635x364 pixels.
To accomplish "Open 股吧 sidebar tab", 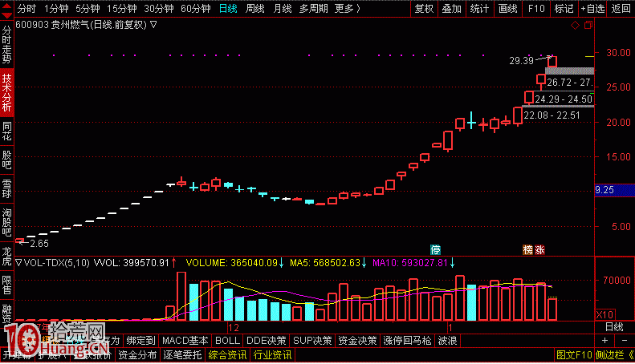I will 7,160.
